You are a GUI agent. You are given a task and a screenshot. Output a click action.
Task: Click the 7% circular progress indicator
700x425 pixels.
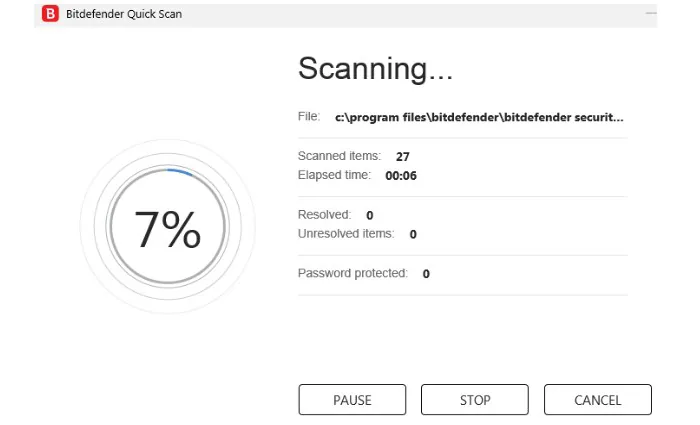pos(167,226)
